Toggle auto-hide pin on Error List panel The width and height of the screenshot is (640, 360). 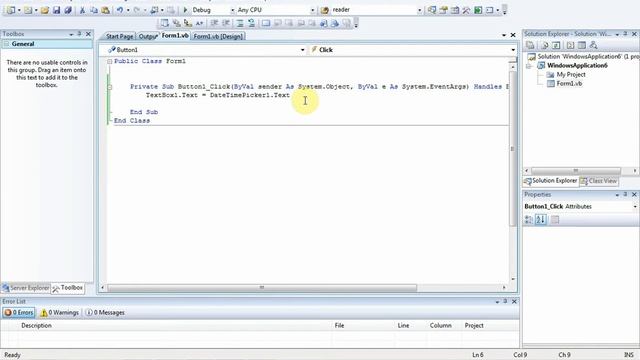click(x=505, y=301)
